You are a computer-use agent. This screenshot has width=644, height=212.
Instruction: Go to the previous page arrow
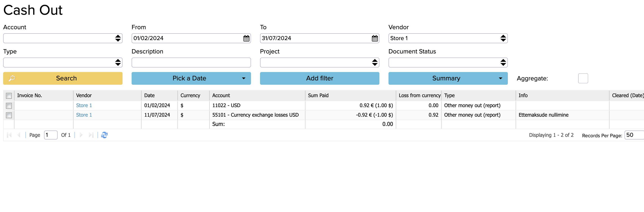click(x=19, y=135)
